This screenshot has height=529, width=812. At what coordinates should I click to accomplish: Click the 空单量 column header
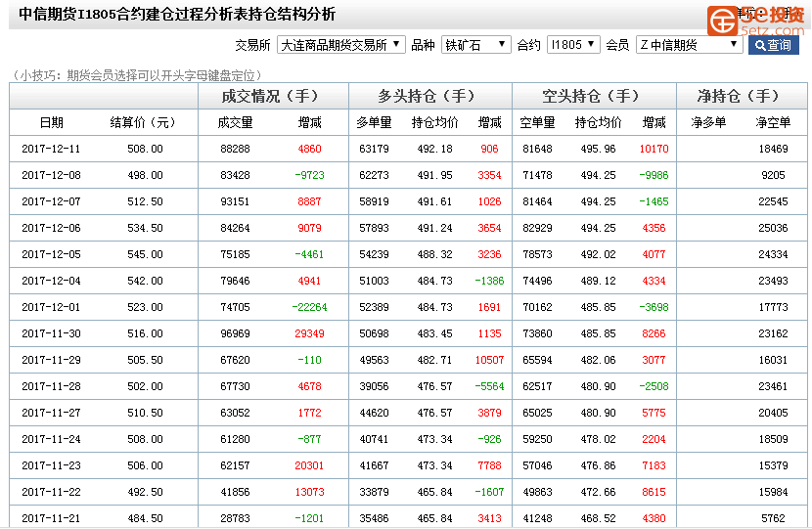point(537,122)
